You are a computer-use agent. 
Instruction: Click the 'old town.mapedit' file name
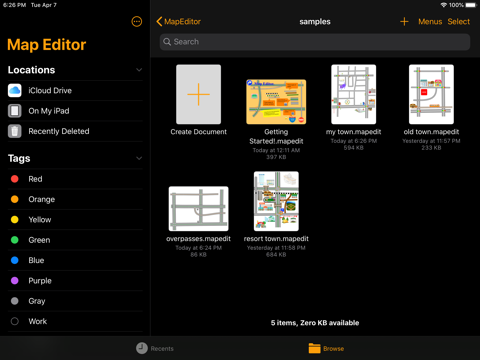pos(431,132)
